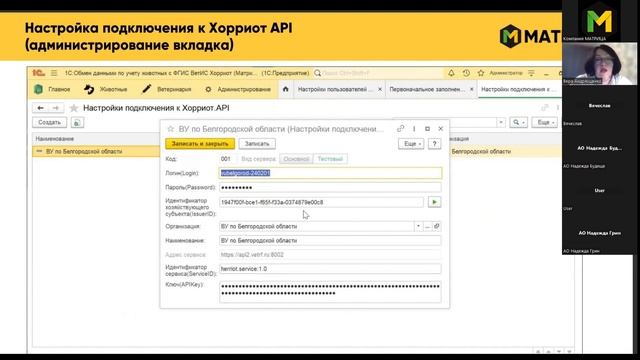The image size is (640, 360).
Task: Open the Главное section
Action: [x=53, y=89]
